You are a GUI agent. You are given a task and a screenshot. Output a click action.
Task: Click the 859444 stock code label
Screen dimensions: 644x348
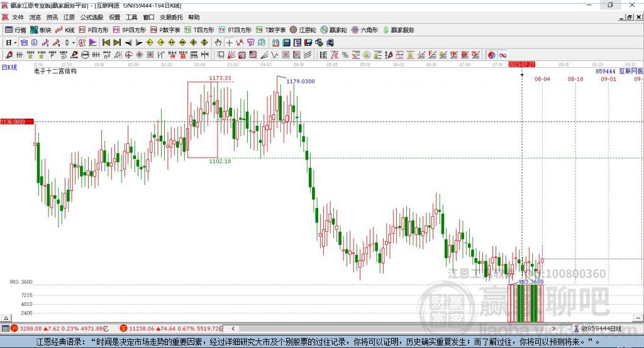coord(606,72)
